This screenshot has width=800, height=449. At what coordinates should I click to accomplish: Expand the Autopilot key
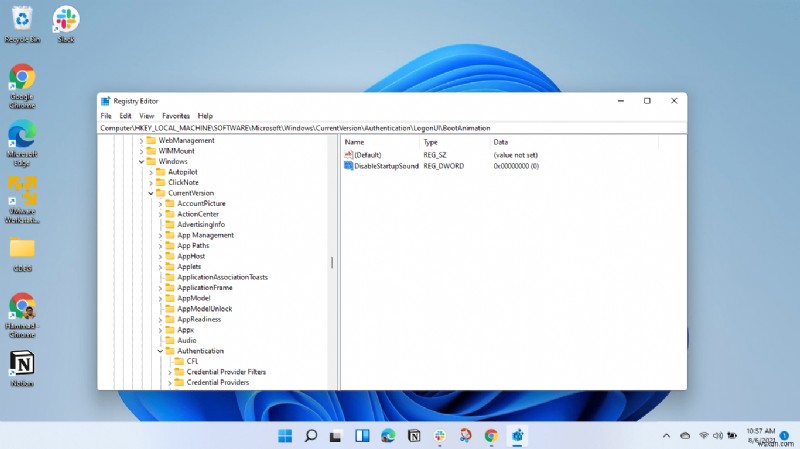pos(151,172)
